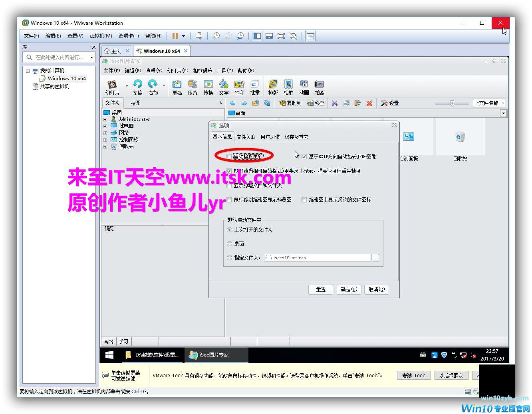Click VMware send Ctrl+Alt+Del icon
Viewport: 532px width, 414px height.
pyautogui.click(x=199, y=36)
